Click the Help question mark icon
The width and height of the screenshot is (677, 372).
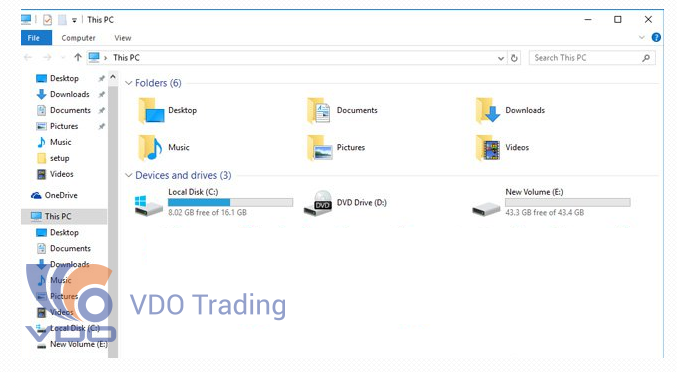pos(656,38)
